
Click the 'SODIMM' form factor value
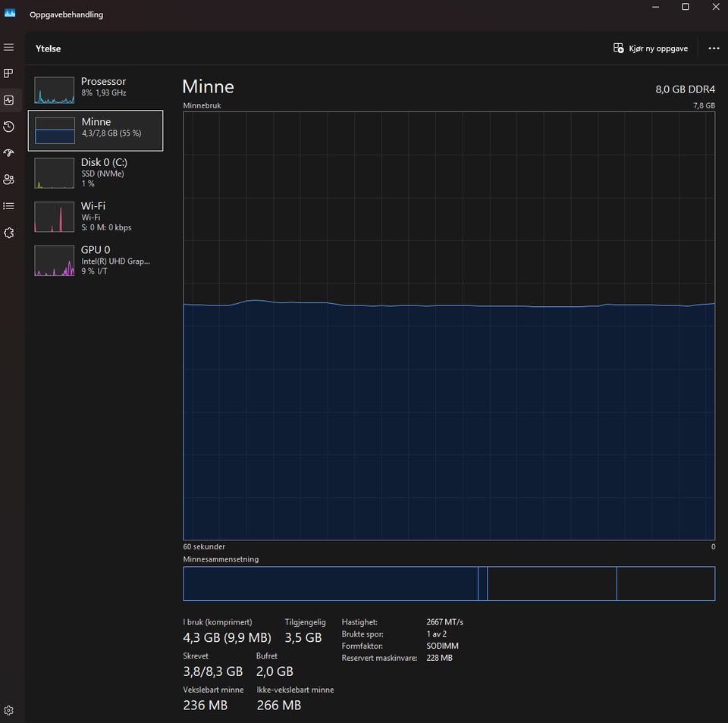click(x=442, y=646)
